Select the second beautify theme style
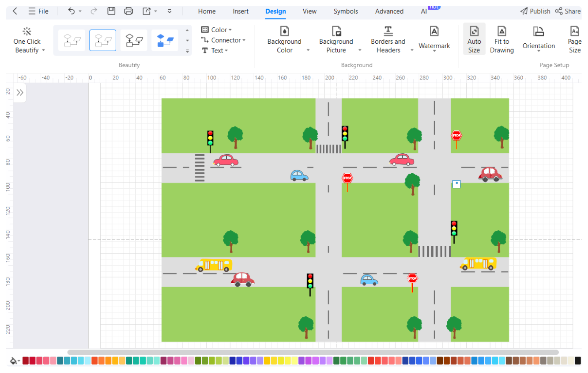Image resolution: width=588 pixels, height=373 pixels. tap(102, 40)
